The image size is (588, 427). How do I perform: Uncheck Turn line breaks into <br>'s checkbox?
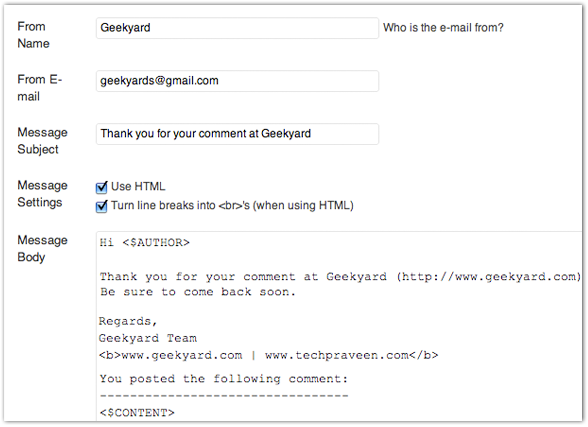coord(101,206)
